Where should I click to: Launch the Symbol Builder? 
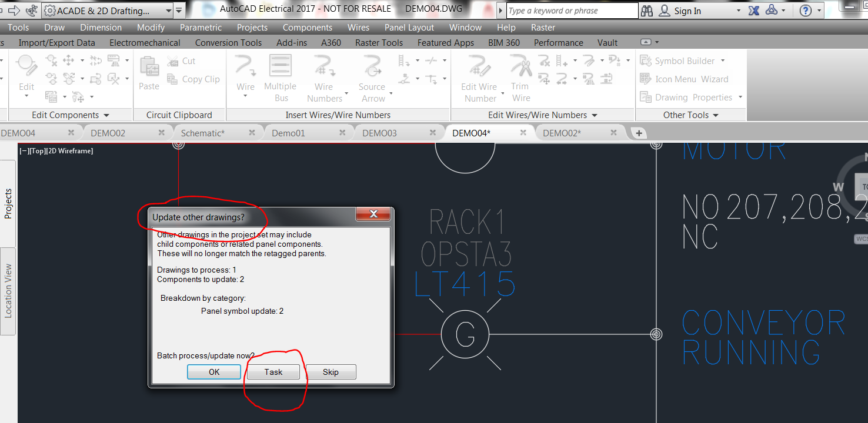tap(684, 61)
